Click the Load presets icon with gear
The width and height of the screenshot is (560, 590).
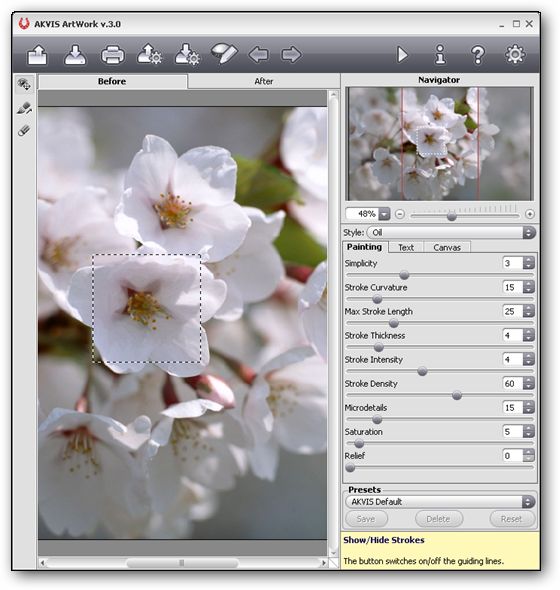(x=149, y=55)
